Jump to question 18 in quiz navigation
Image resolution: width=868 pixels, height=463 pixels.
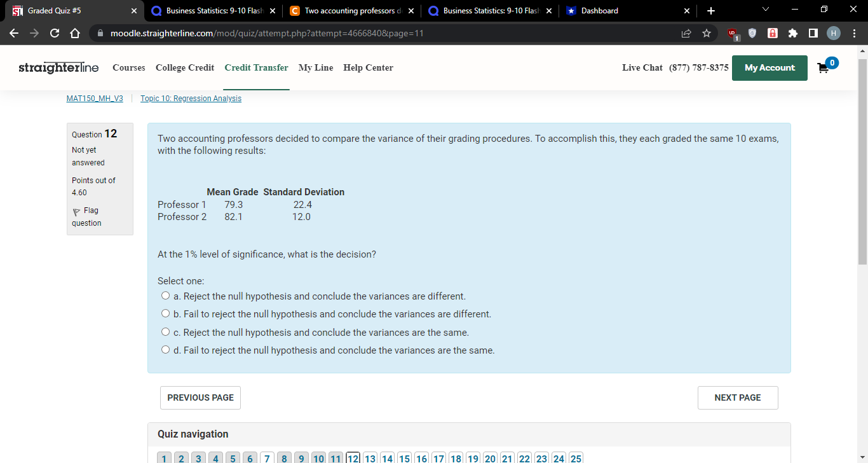click(456, 459)
